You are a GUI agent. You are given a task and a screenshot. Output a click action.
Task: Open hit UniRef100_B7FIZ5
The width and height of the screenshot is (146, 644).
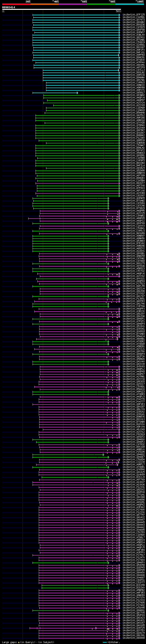(134, 15)
